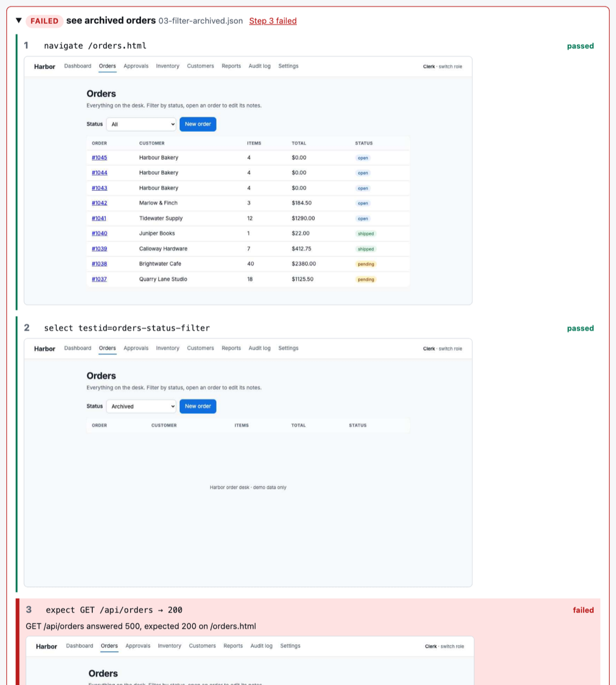Click the 'Harbor order desk · demo data only' footer
Viewport: 616px width, 685px height.
click(x=248, y=487)
